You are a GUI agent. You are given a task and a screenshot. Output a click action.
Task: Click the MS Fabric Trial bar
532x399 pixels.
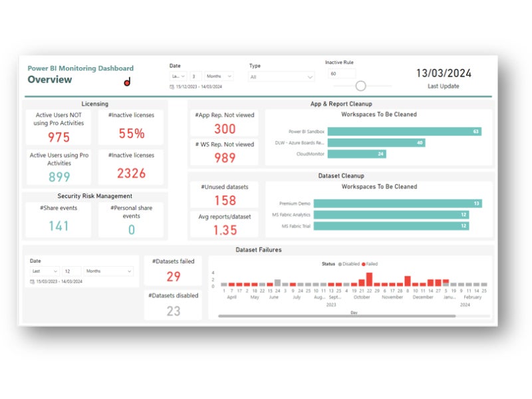391,226
